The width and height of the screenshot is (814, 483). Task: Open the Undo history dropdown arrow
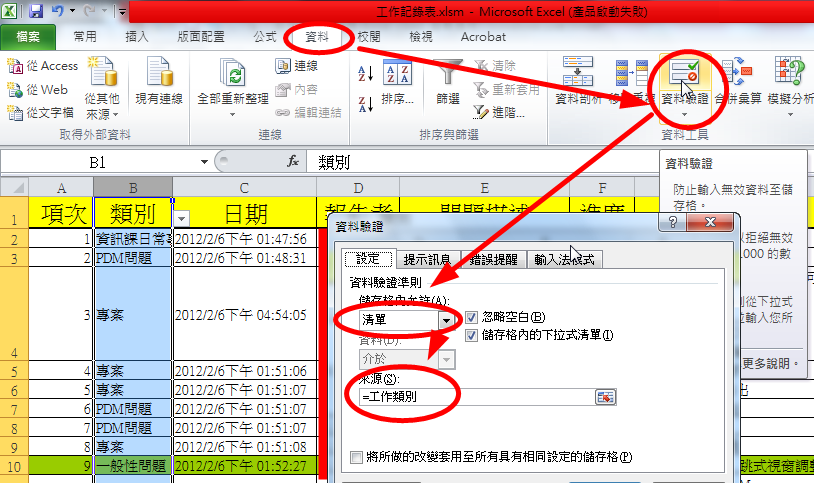[x=72, y=11]
